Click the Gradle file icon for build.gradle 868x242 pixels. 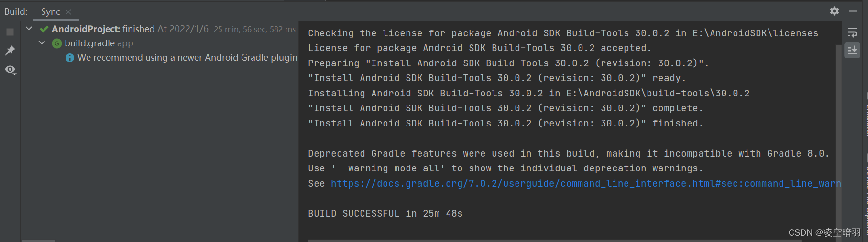click(x=57, y=43)
